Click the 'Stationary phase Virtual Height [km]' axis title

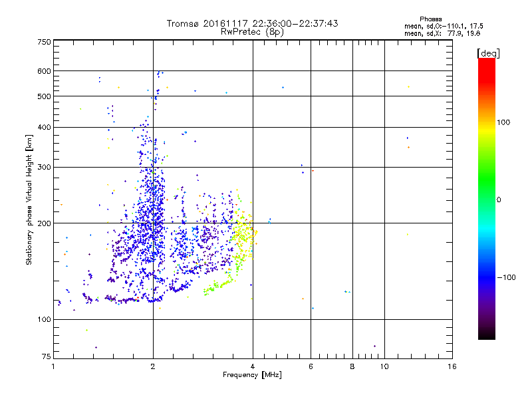click(29, 199)
